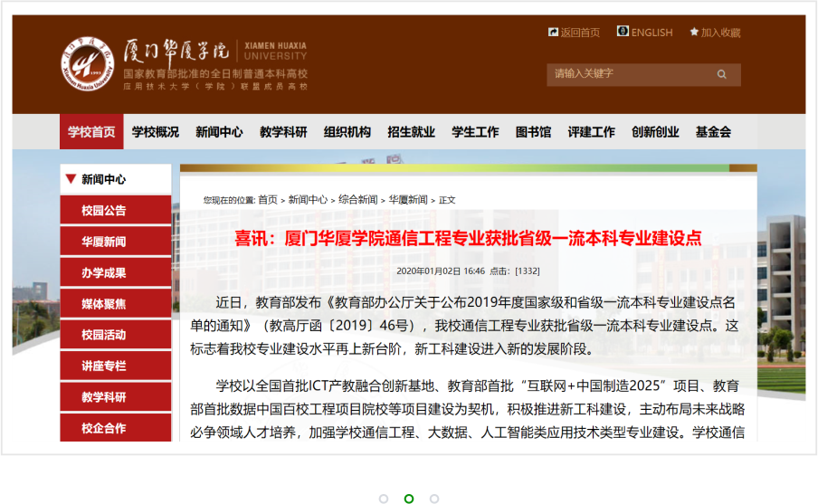Viewport: 818px width, 504px height.
Task: Select 校企合作 in the sidebar
Action: tap(116, 428)
